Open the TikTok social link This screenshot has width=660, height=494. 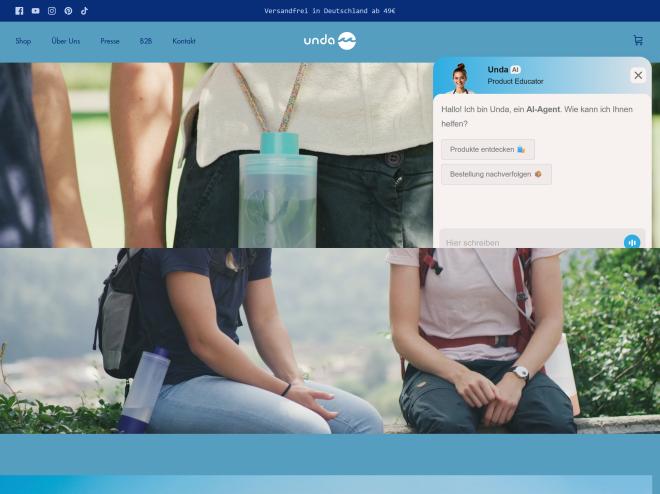tap(84, 11)
